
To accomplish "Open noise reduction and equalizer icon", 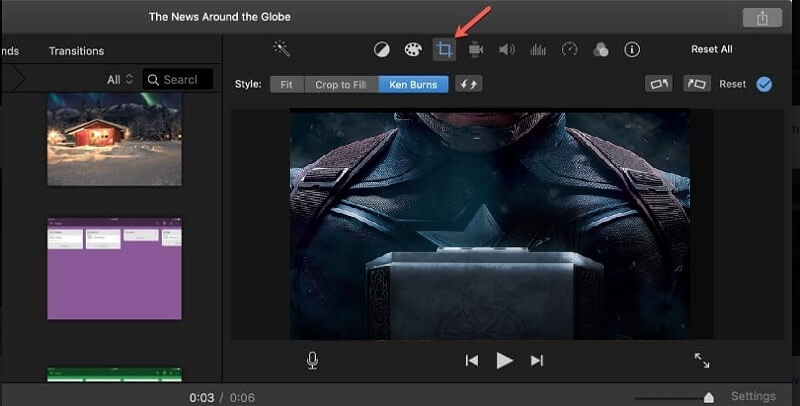I will (538, 50).
